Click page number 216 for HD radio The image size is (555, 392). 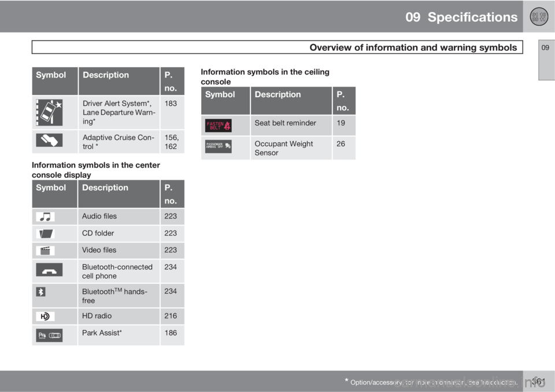click(171, 316)
